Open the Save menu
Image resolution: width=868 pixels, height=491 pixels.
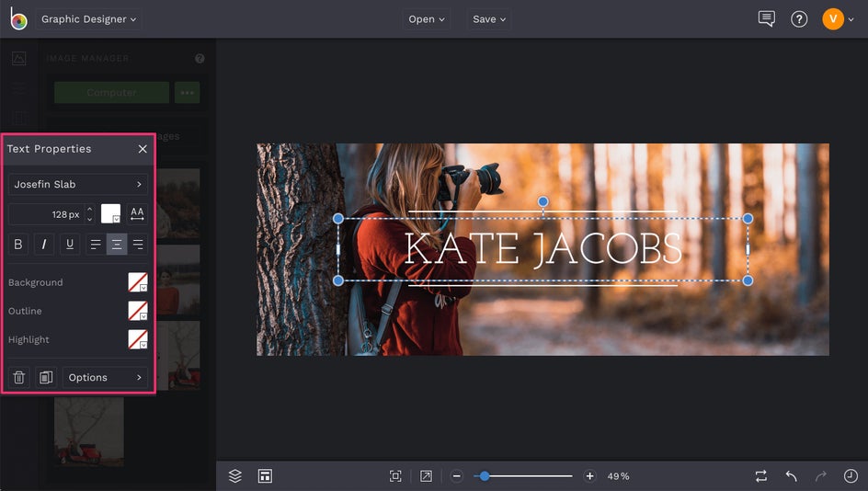click(489, 19)
